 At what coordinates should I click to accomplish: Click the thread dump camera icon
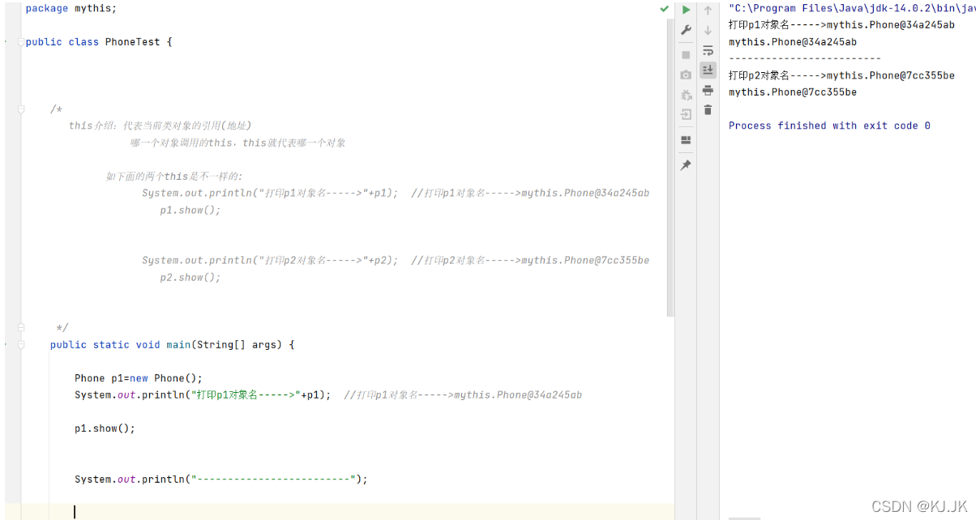[x=686, y=75]
